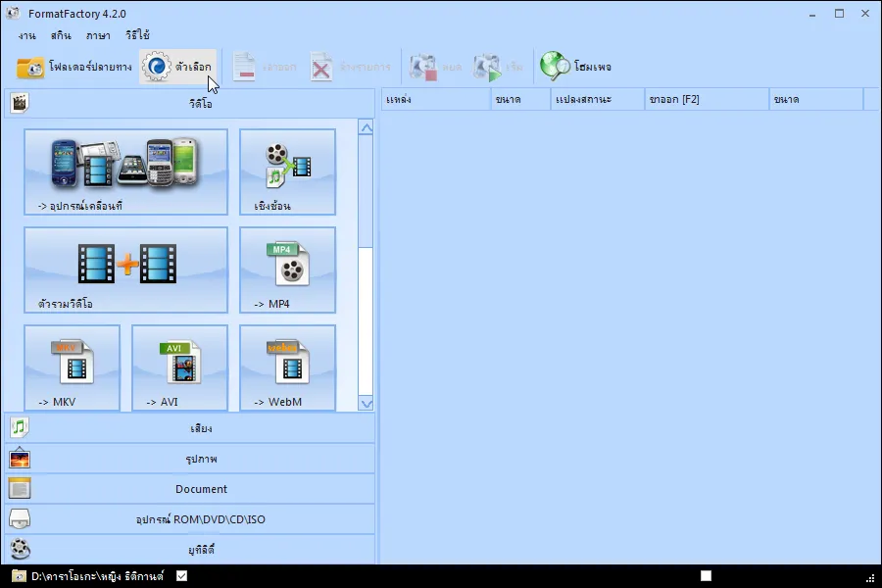
Task: Click the Document category icon
Action: click(20, 488)
